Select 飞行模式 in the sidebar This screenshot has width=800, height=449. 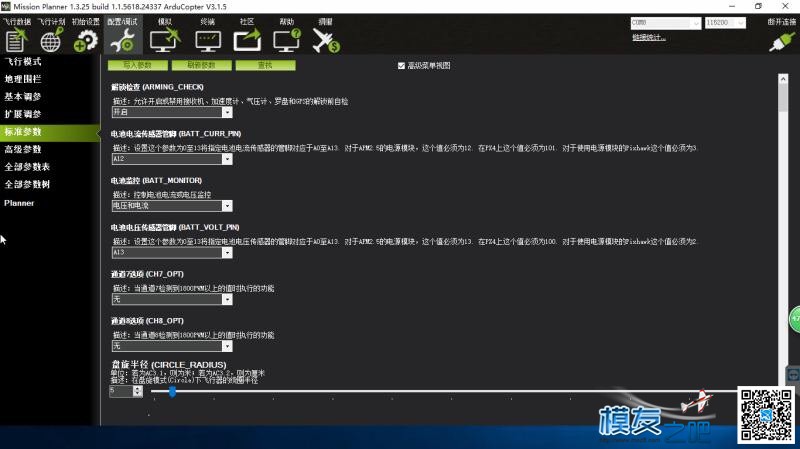[23, 62]
